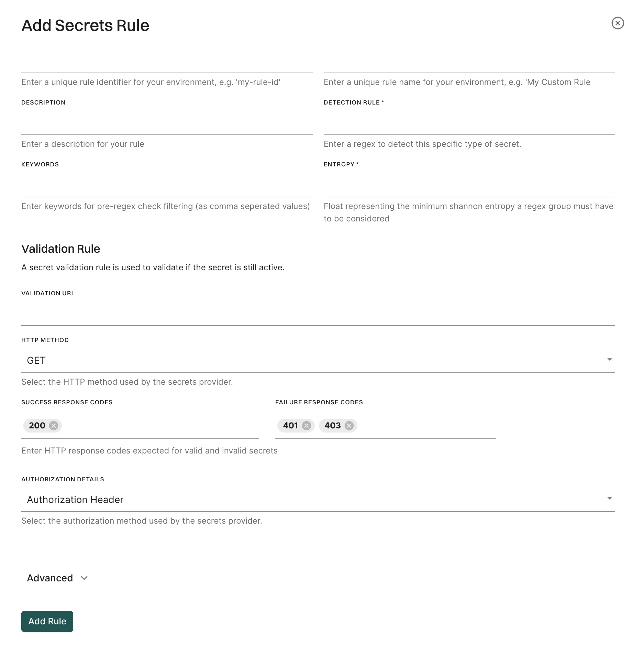Expand the Advanced section

(84, 578)
